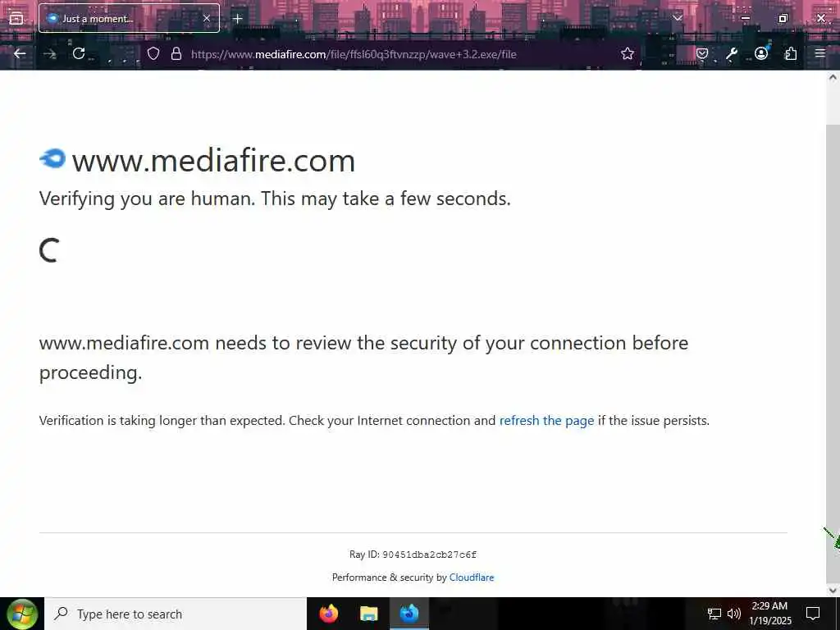This screenshot has width=840, height=630.
Task: Minimize the browser window
Action: (x=745, y=18)
